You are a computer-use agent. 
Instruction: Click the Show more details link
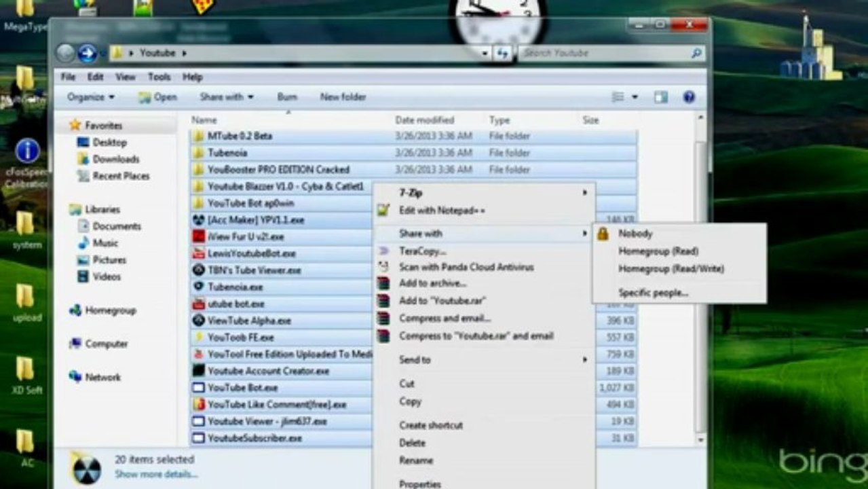(156, 474)
